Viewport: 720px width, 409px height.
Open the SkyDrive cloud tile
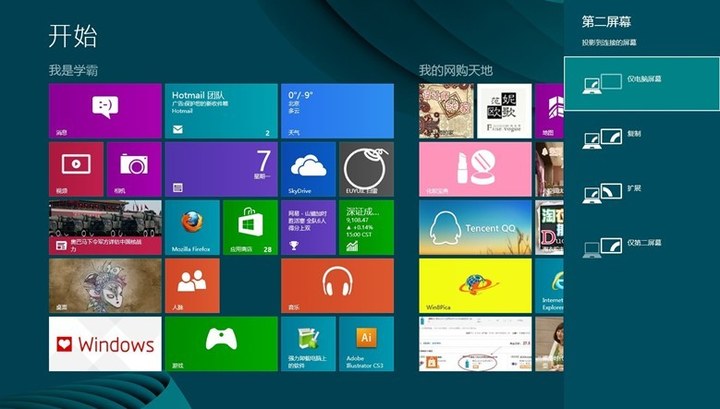[x=308, y=169]
